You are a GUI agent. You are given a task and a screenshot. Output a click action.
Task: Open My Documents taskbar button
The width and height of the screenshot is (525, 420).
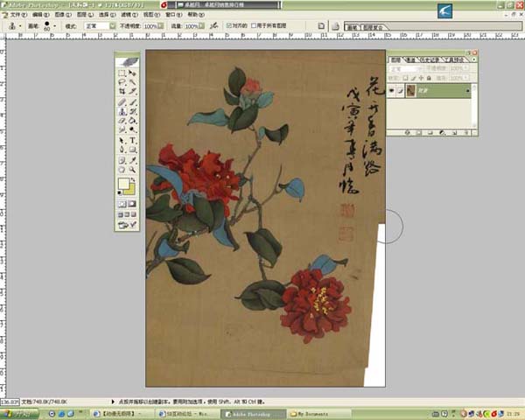click(x=318, y=414)
